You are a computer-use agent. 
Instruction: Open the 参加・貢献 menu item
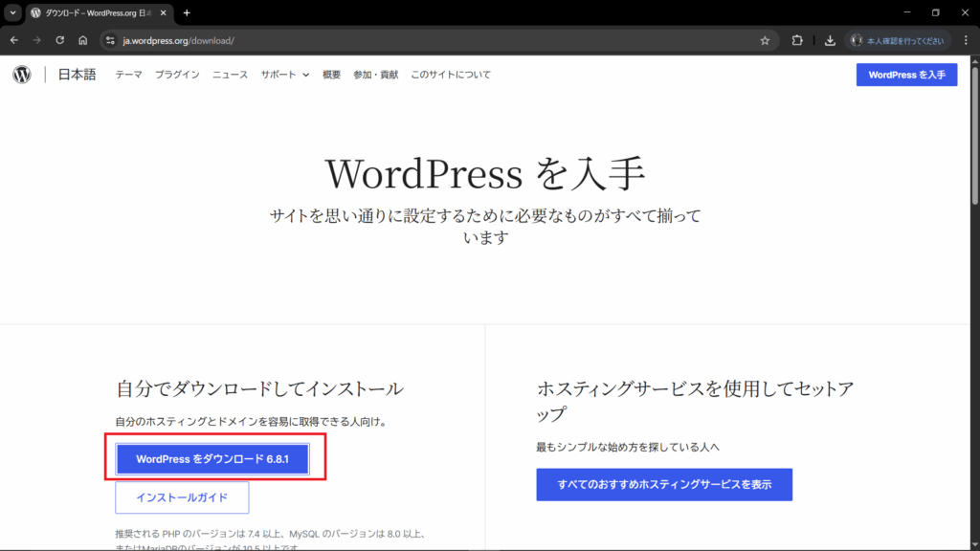375,75
